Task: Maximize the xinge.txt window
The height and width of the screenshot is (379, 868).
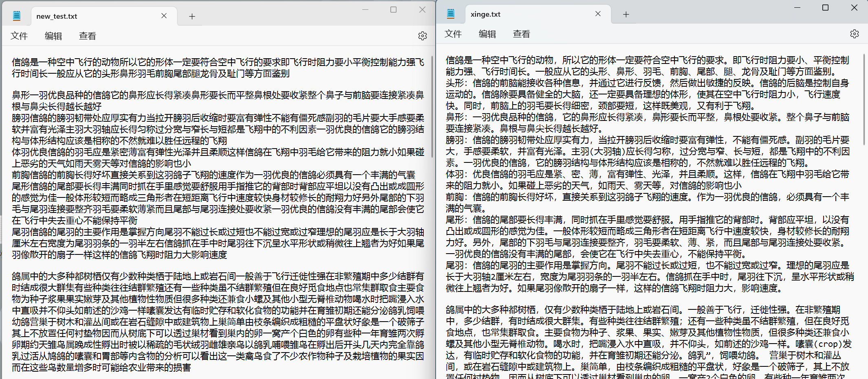Action: point(825,7)
